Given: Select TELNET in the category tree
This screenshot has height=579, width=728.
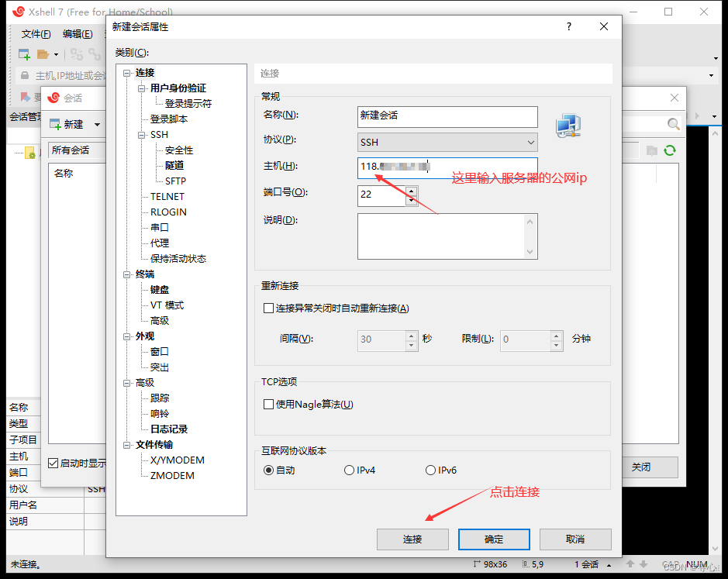Looking at the screenshot, I should (x=167, y=196).
